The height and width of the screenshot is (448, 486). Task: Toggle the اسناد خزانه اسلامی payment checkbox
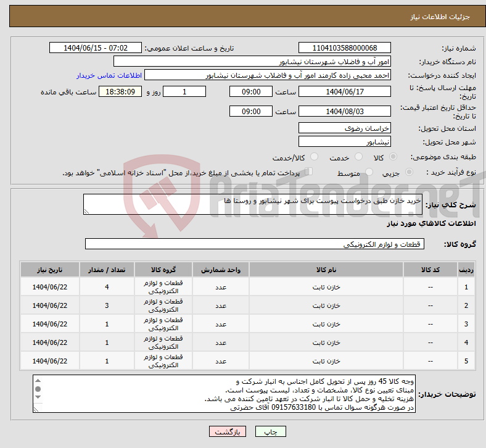pyautogui.click(x=309, y=172)
